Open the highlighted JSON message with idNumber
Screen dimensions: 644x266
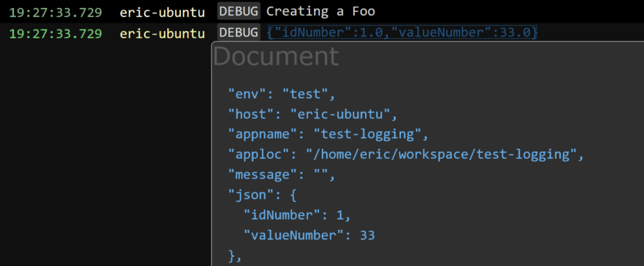(x=402, y=32)
